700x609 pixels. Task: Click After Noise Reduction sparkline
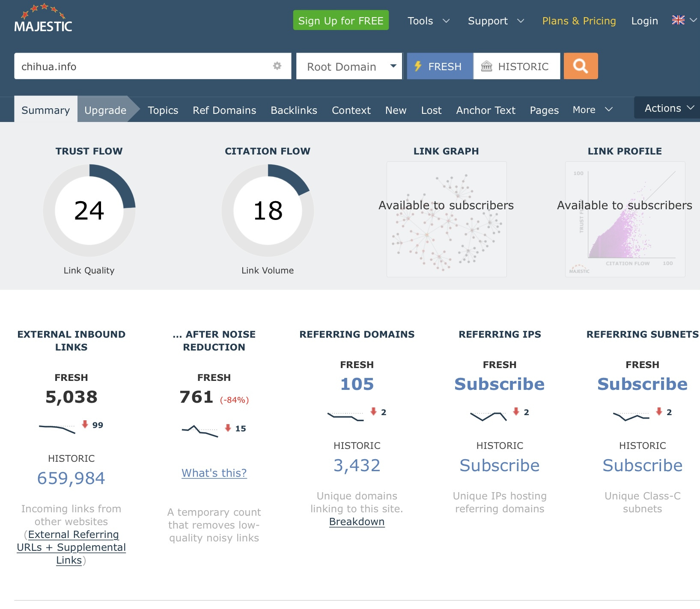point(200,431)
